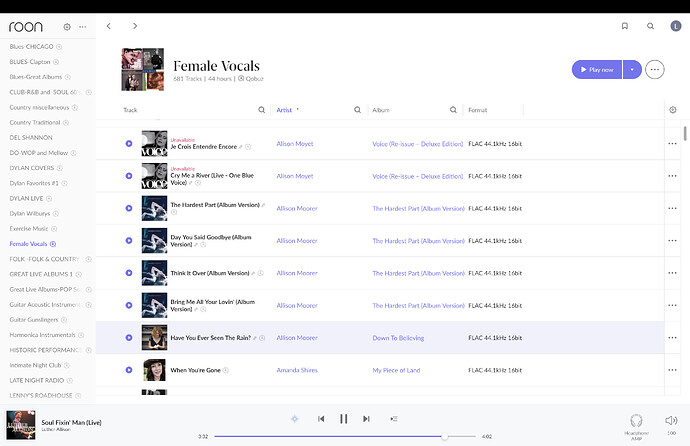
Task: Play Bring Me All Your Lovin' via its play icon
Action: click(129, 305)
